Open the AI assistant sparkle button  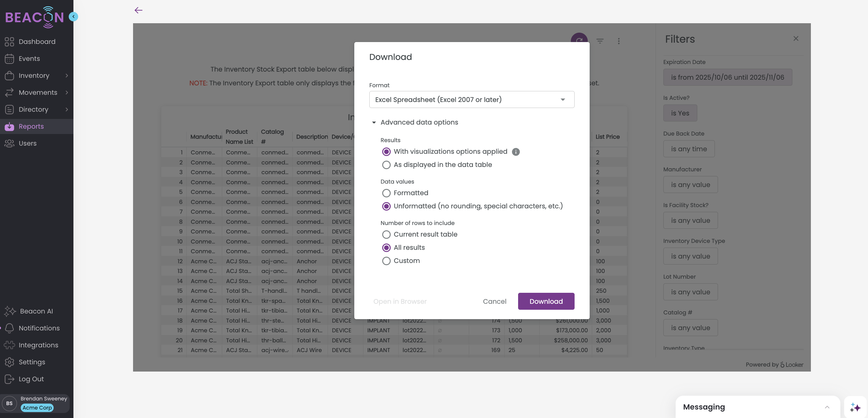(855, 407)
